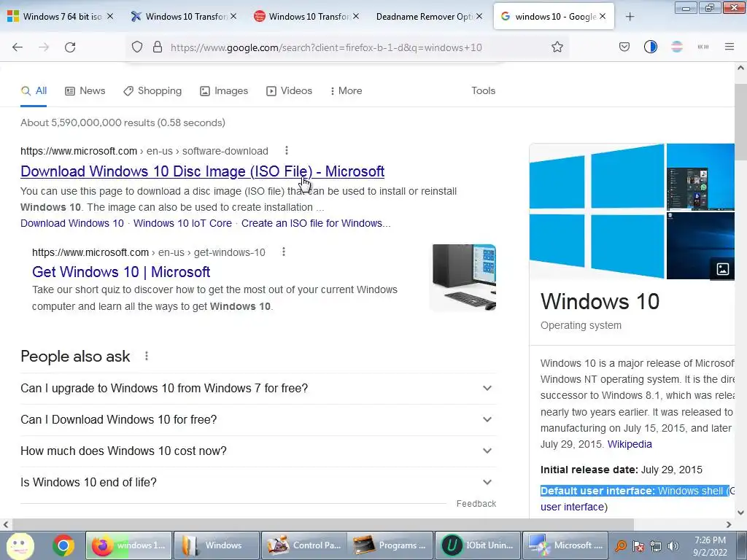Click the taskbar clock showing 7:26 PM
The width and height of the screenshot is (747, 560).
tap(710, 546)
